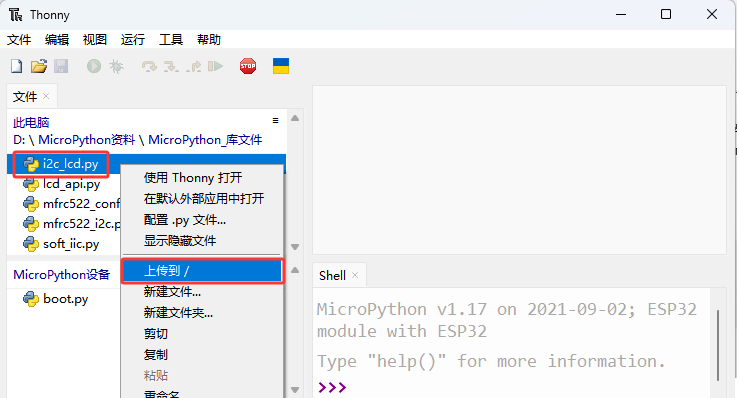This screenshot has height=398, width=739.
Task: Run current script with green play icon
Action: pos(94,66)
